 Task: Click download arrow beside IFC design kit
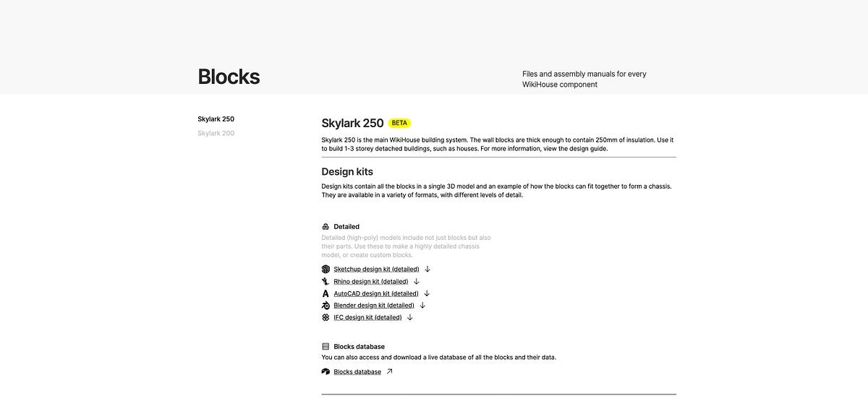pos(410,317)
